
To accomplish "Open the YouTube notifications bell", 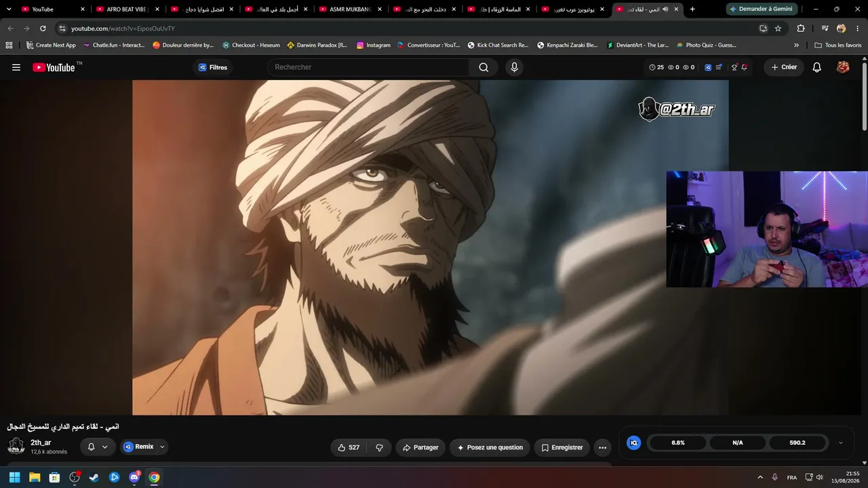I will (817, 67).
